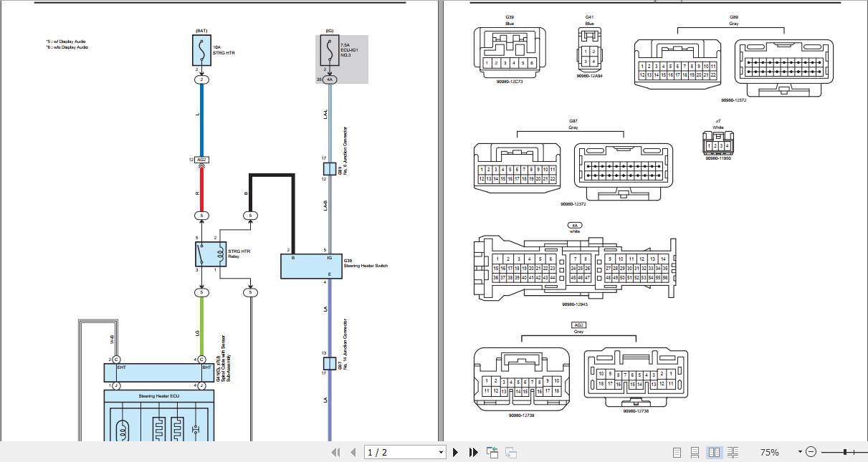Click the 75% zoom percentage value
Viewport: 868px width, 462px height.
click(769, 452)
